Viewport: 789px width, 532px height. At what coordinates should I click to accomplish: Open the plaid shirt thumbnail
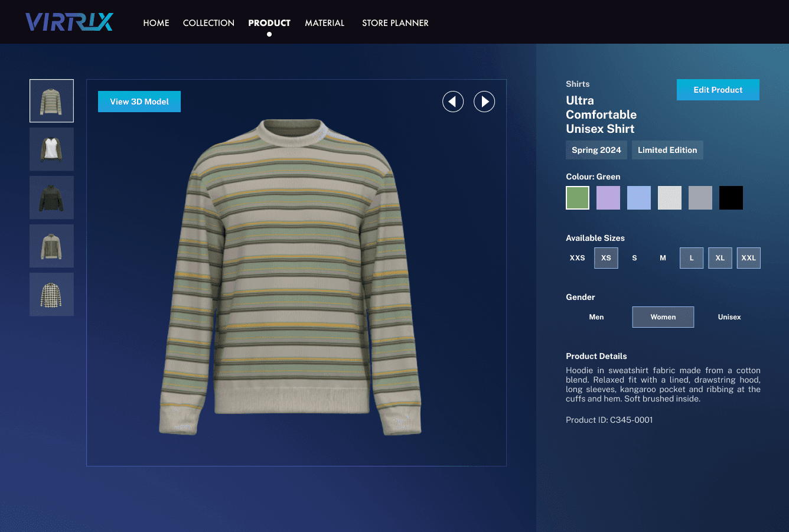tap(51, 294)
